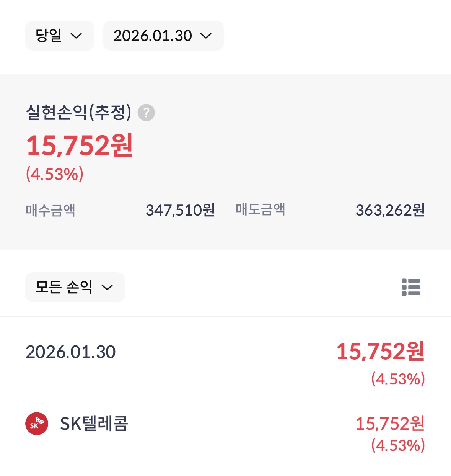Click chevron arrow next to 모든 손익

pyautogui.click(x=107, y=288)
